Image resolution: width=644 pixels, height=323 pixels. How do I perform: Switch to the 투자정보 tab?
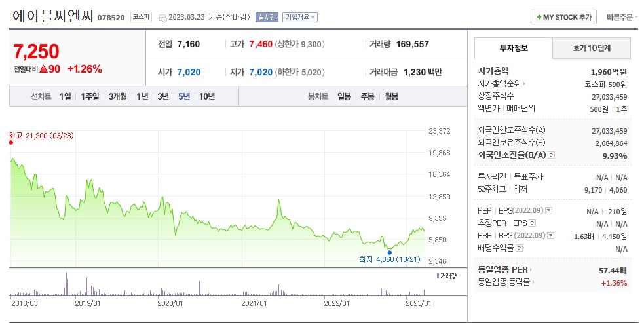pyautogui.click(x=514, y=48)
